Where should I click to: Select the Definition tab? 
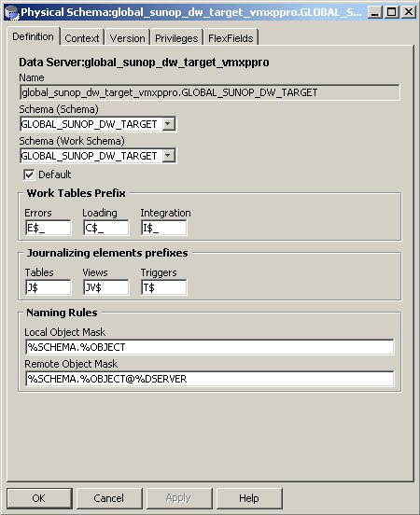click(33, 36)
